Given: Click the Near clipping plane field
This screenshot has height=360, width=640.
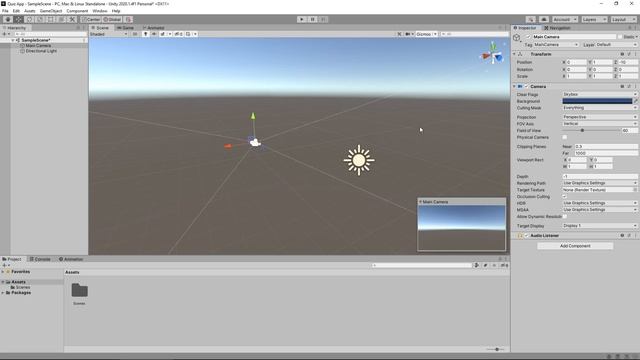Looking at the screenshot, I should coord(606,147).
